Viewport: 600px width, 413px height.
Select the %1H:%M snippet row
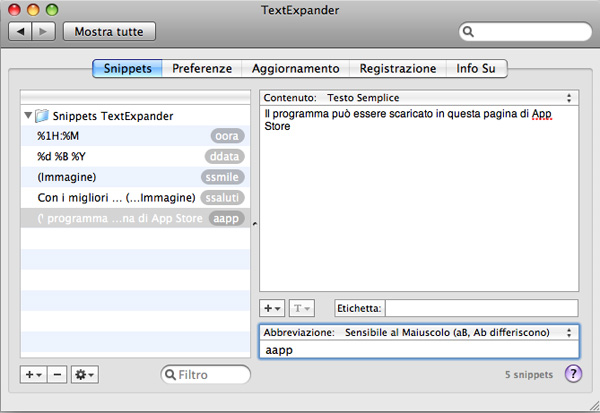point(135,136)
